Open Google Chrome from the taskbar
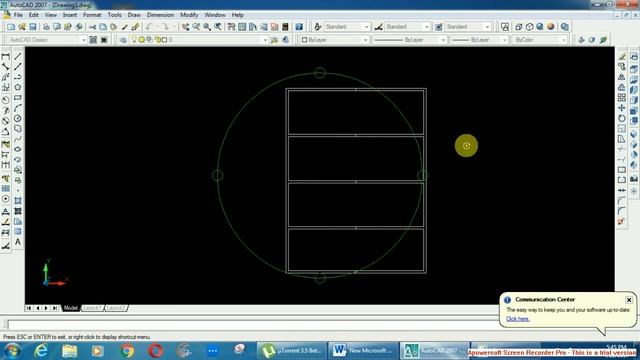 coord(127,351)
